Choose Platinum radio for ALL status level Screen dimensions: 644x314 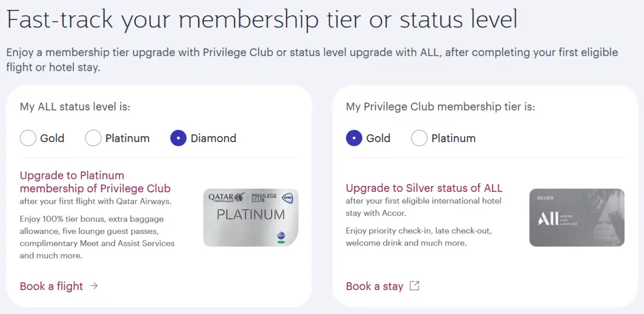pyautogui.click(x=94, y=139)
